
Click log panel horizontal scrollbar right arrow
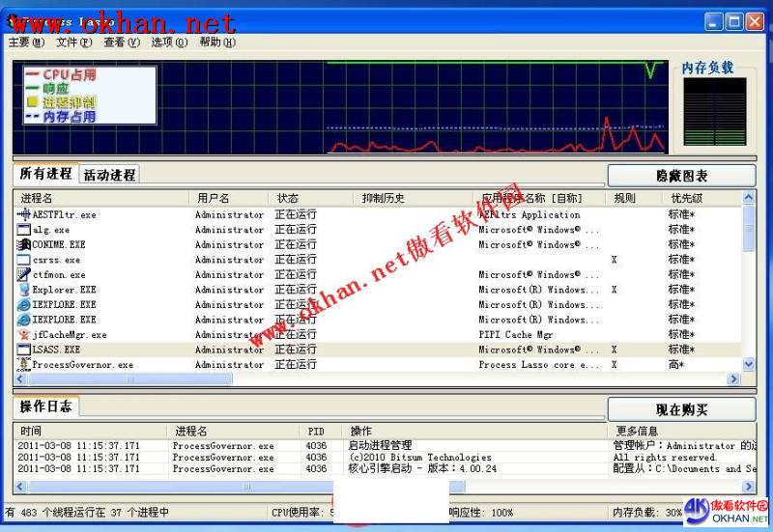[x=750, y=487]
